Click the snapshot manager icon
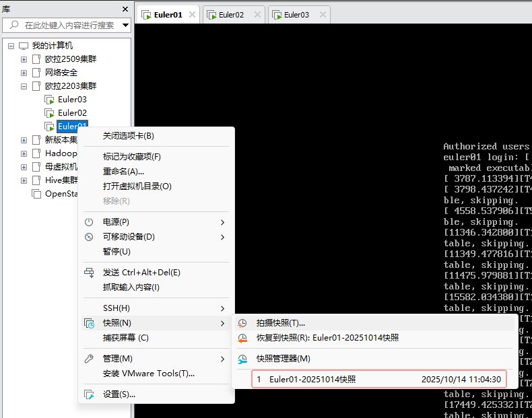The height and width of the screenshot is (418, 532). tap(242, 359)
